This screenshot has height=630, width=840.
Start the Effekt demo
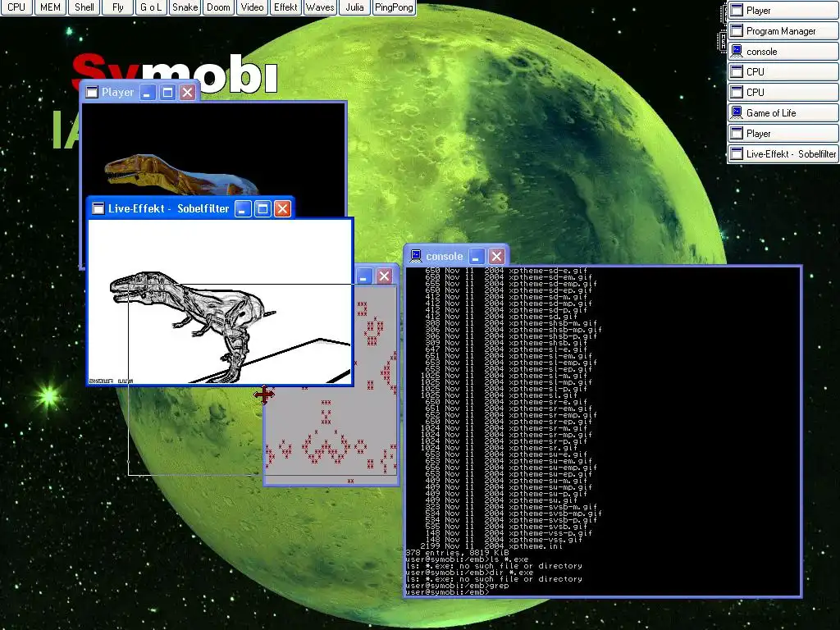pos(285,7)
